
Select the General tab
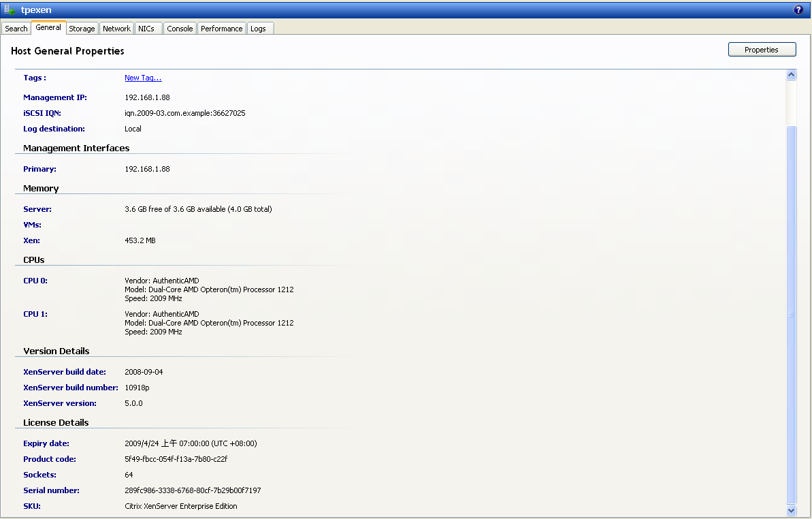click(x=48, y=27)
